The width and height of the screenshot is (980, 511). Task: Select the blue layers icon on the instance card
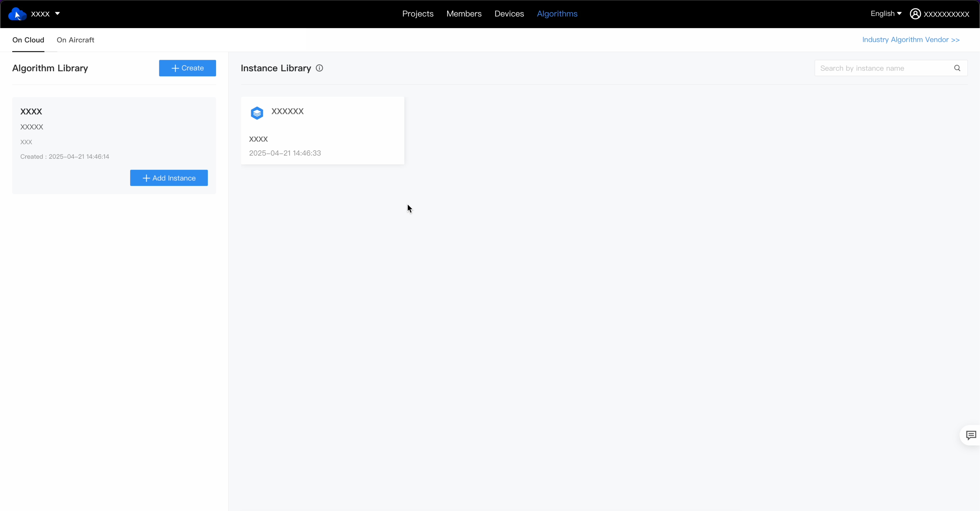click(257, 113)
